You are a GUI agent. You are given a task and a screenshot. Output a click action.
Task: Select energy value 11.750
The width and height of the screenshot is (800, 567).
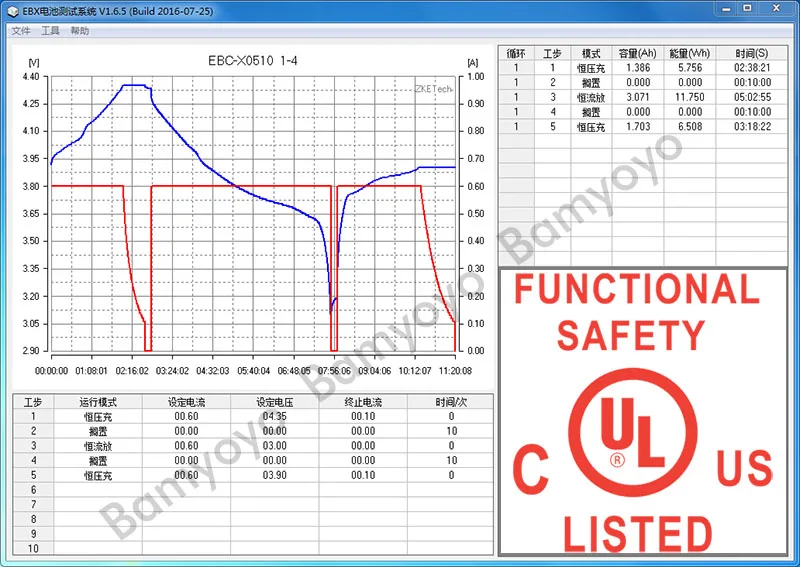[690, 97]
